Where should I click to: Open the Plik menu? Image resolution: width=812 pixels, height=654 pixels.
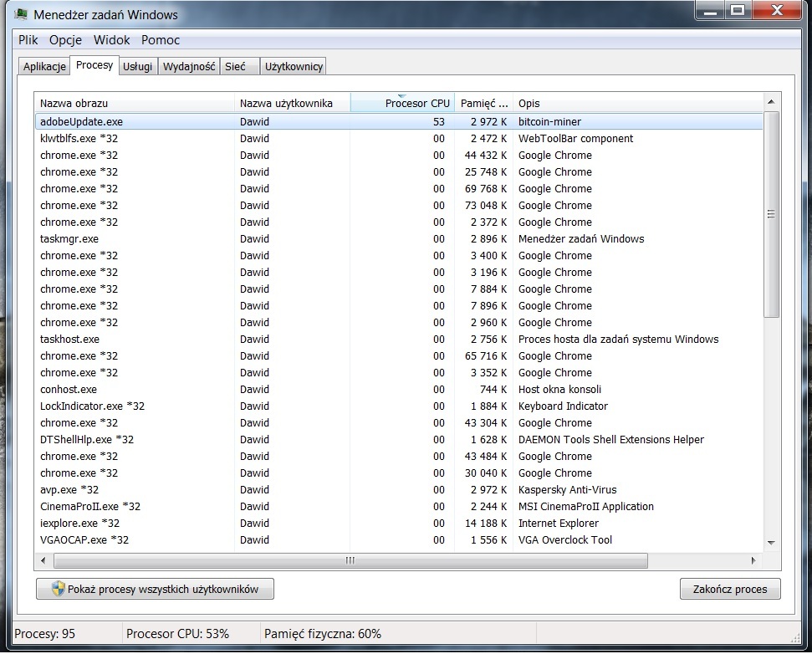[28, 40]
